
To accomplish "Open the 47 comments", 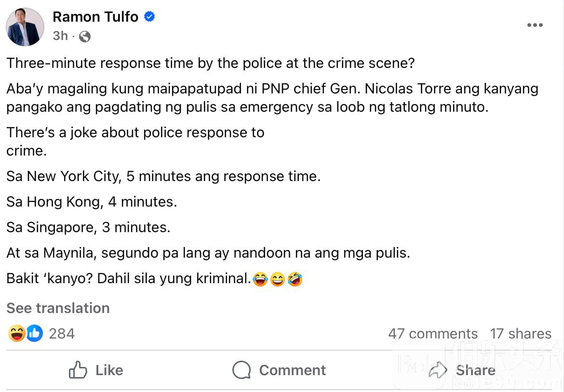I will (x=432, y=334).
